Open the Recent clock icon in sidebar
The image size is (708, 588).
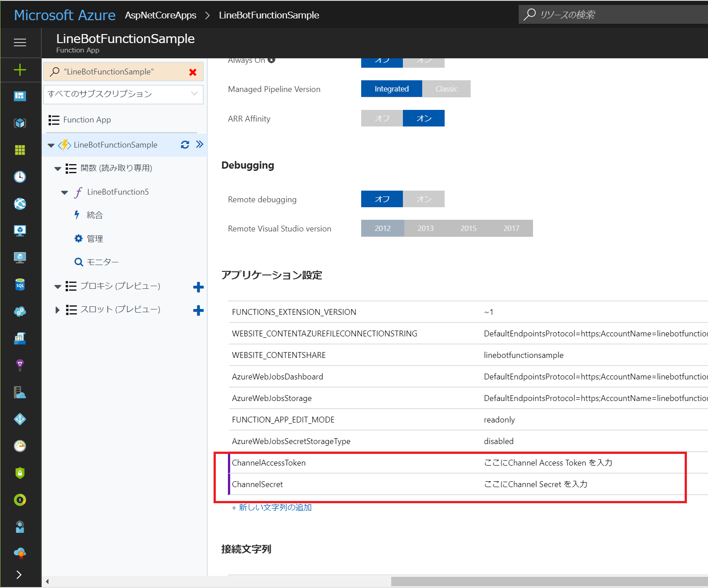[20, 177]
